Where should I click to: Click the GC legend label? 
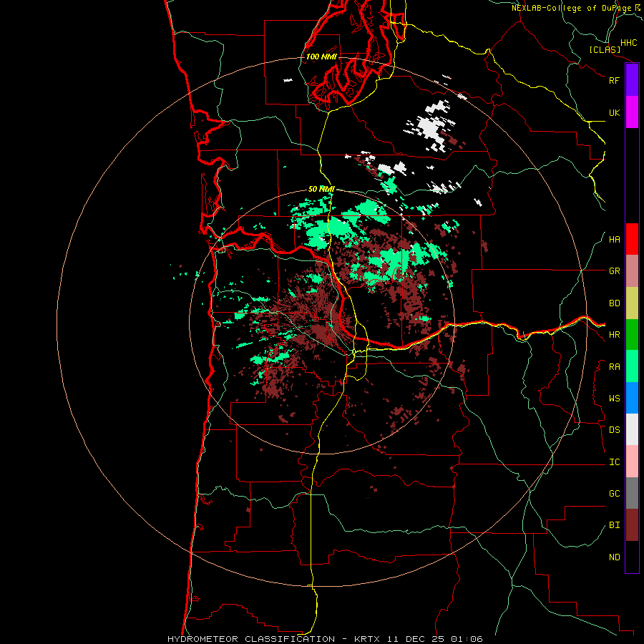click(614, 493)
